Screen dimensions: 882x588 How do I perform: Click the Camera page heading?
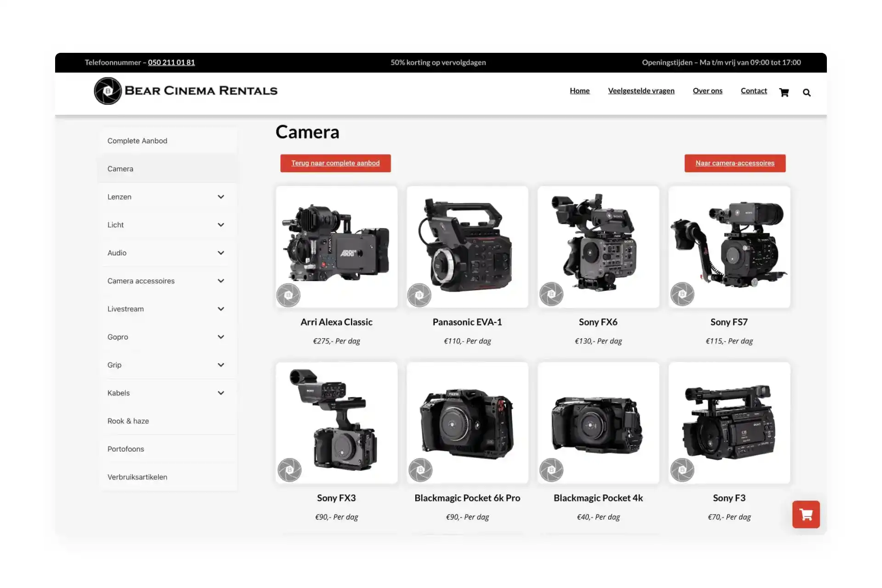pos(307,132)
